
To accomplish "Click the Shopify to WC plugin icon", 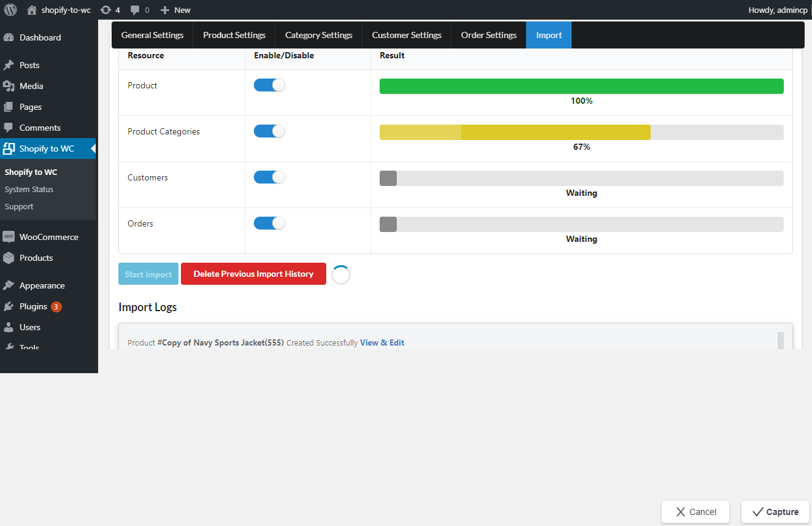I will tap(9, 149).
